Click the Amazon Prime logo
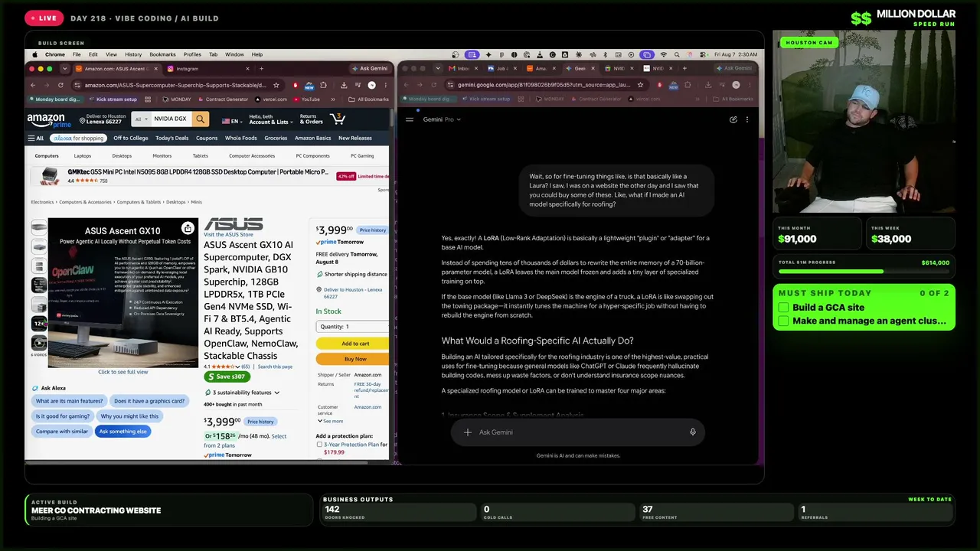The width and height of the screenshot is (980, 551). (49, 119)
